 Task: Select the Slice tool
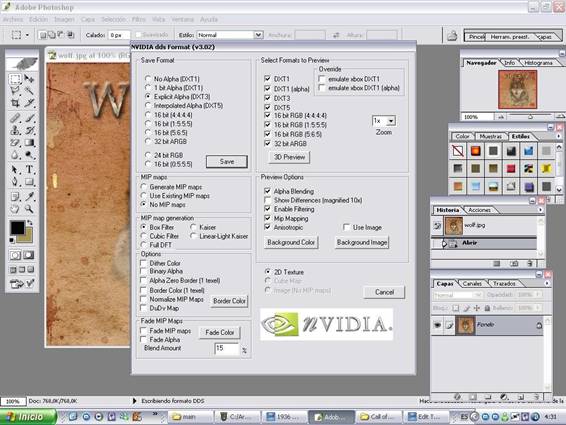click(29, 103)
